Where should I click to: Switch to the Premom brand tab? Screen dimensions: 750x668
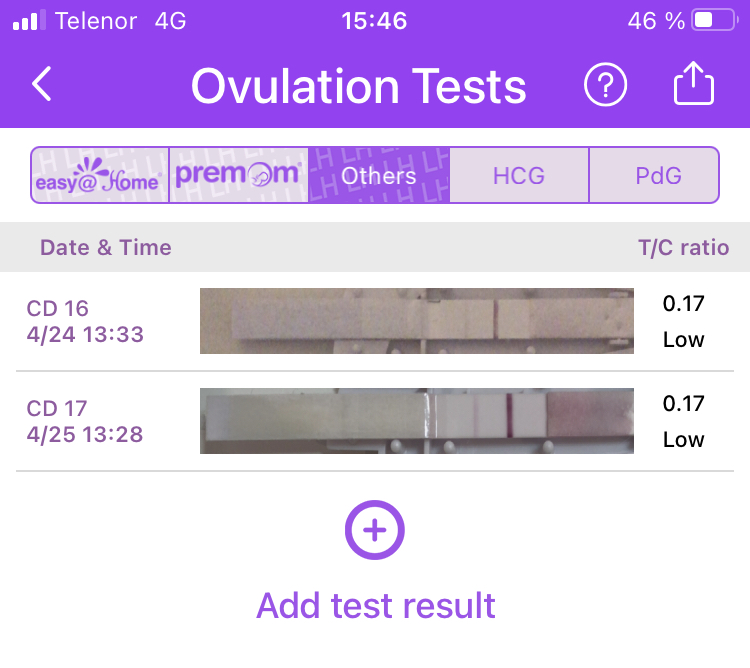(238, 176)
